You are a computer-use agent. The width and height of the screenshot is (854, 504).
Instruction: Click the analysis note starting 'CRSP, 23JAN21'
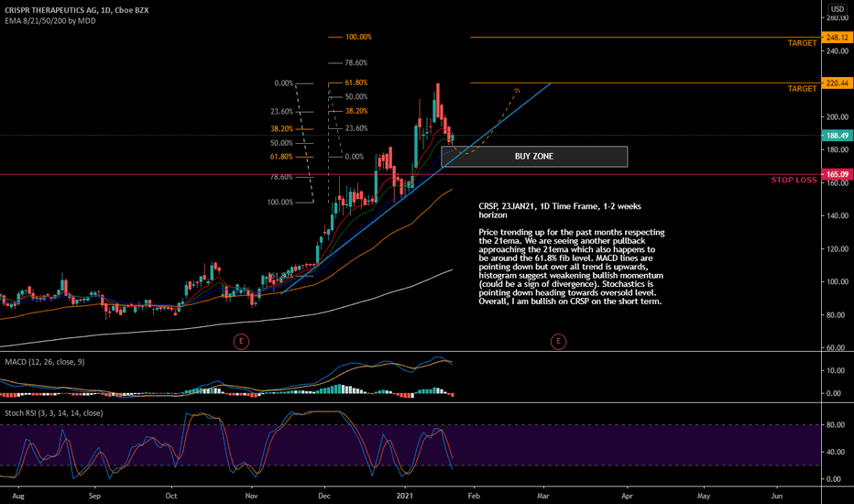(572, 253)
